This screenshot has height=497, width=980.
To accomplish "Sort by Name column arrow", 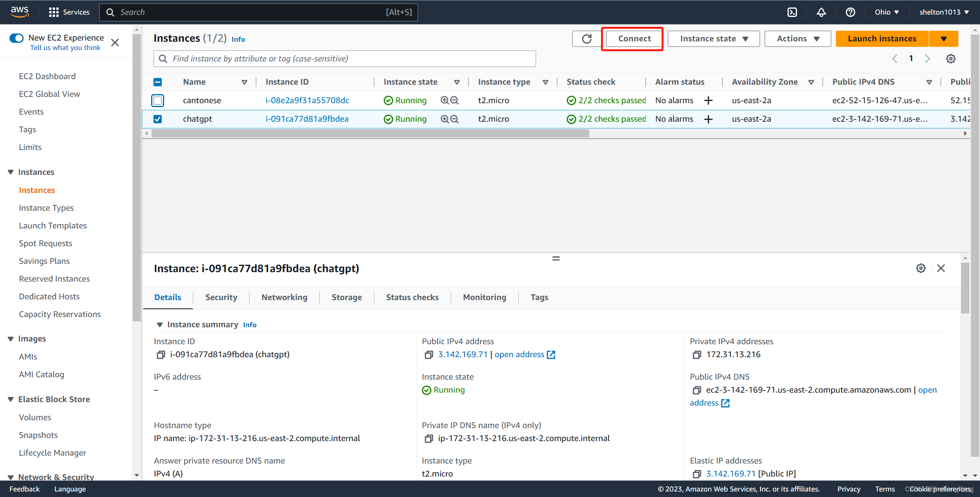I will pos(244,82).
